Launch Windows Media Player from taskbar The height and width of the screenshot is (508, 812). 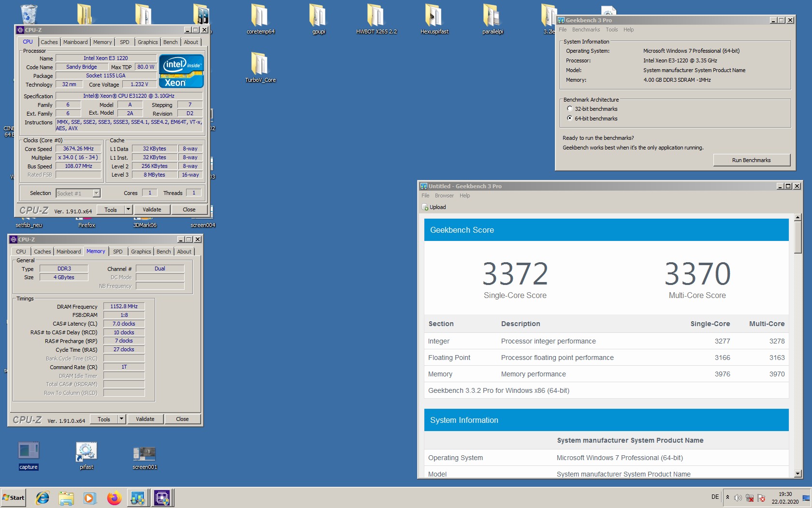tap(89, 497)
